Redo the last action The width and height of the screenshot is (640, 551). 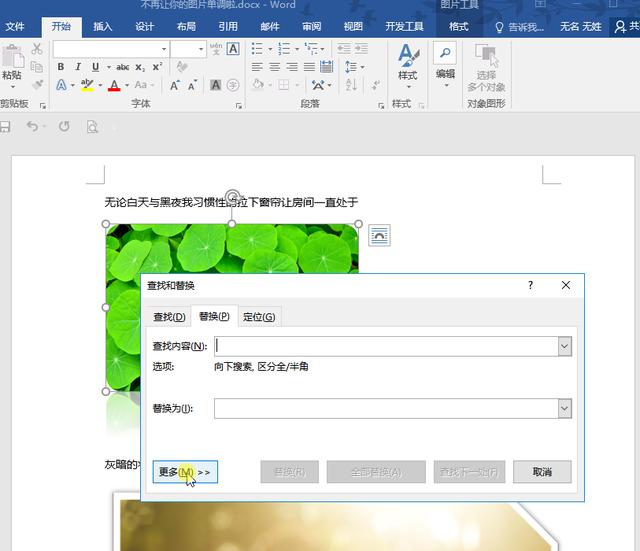tap(64, 127)
